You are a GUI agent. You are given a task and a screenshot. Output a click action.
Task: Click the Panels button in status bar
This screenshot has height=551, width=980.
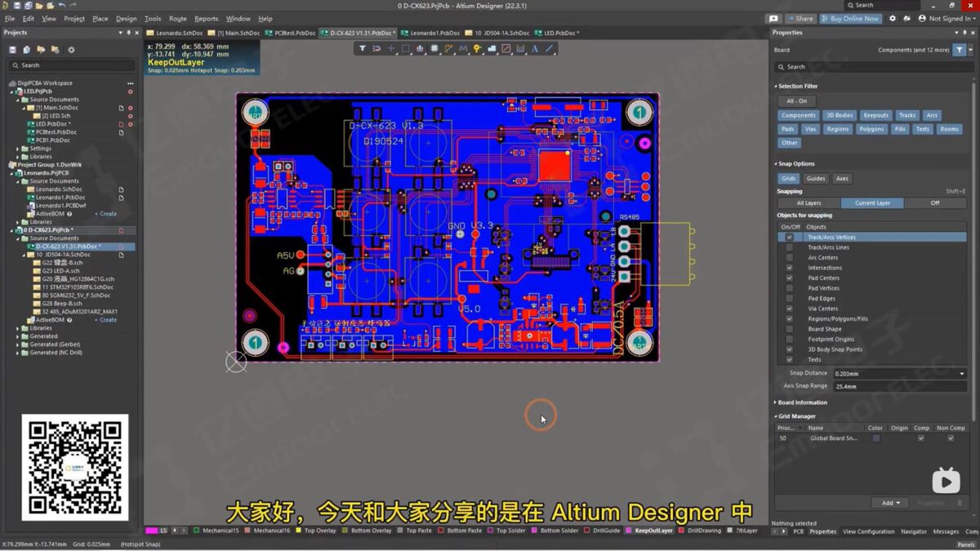tap(966, 544)
